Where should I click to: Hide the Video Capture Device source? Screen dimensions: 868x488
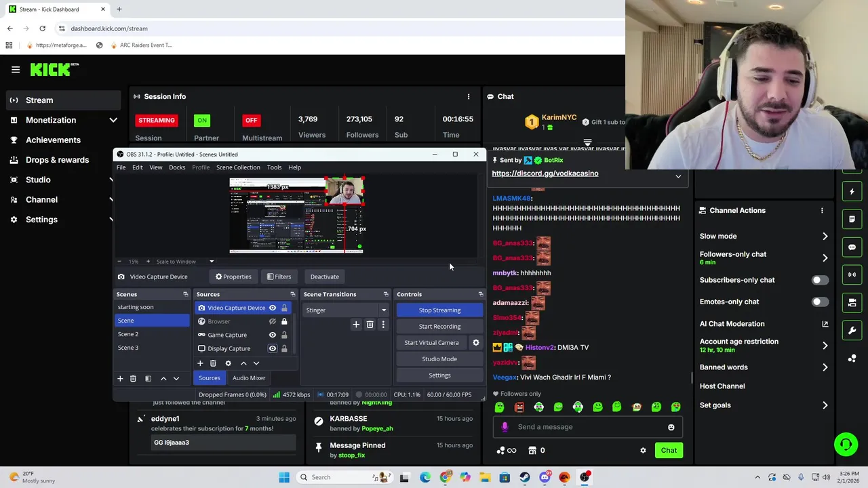click(x=273, y=308)
